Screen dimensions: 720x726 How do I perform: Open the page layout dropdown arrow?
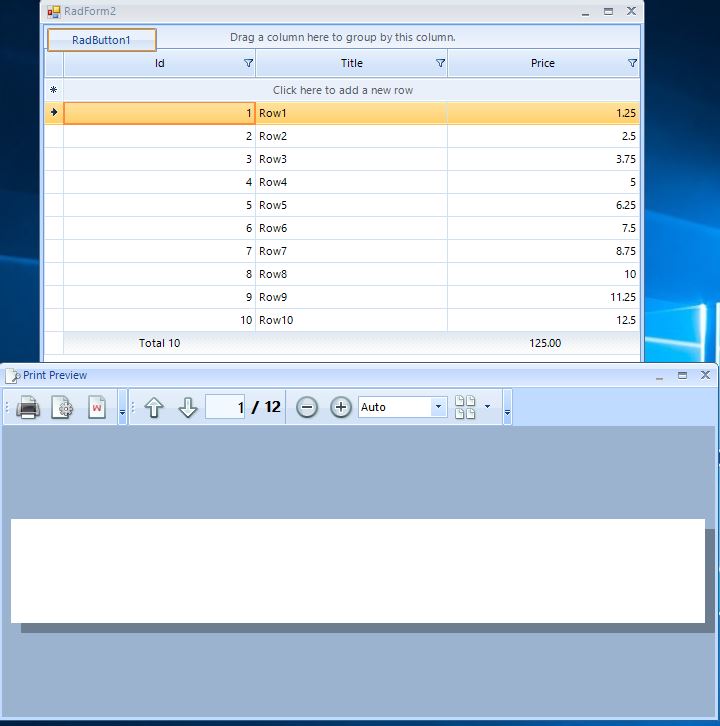pos(487,407)
